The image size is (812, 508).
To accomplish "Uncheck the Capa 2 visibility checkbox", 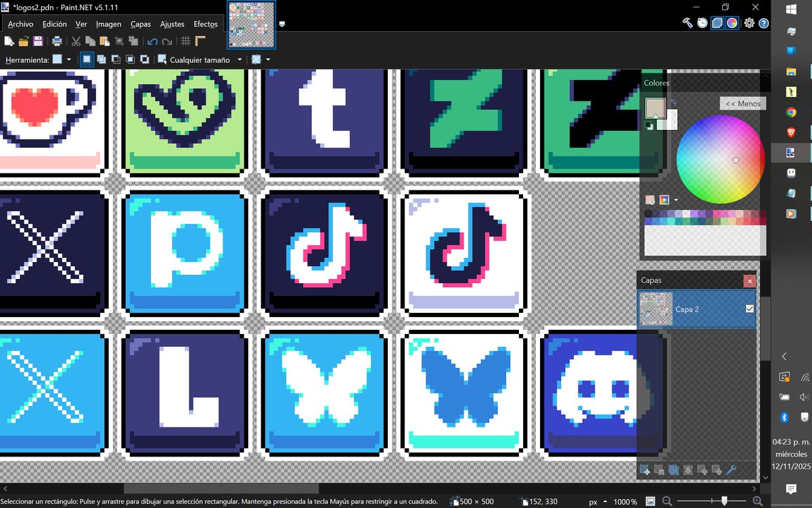I will pos(749,309).
